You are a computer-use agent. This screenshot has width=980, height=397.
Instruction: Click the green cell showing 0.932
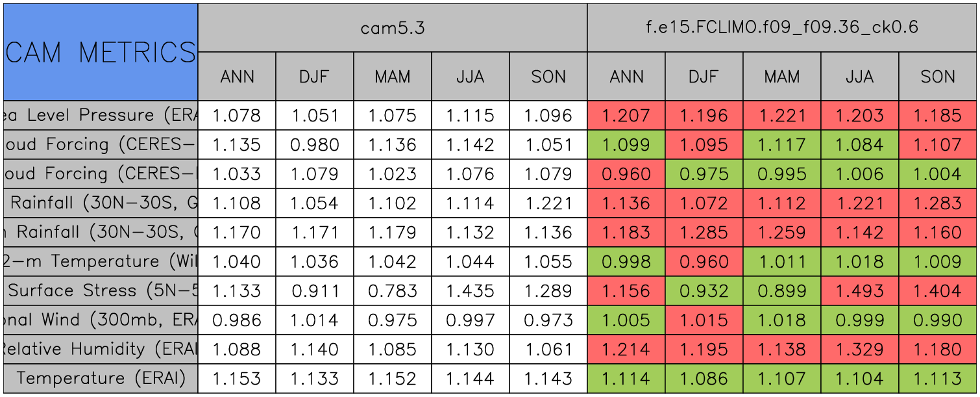(704, 290)
